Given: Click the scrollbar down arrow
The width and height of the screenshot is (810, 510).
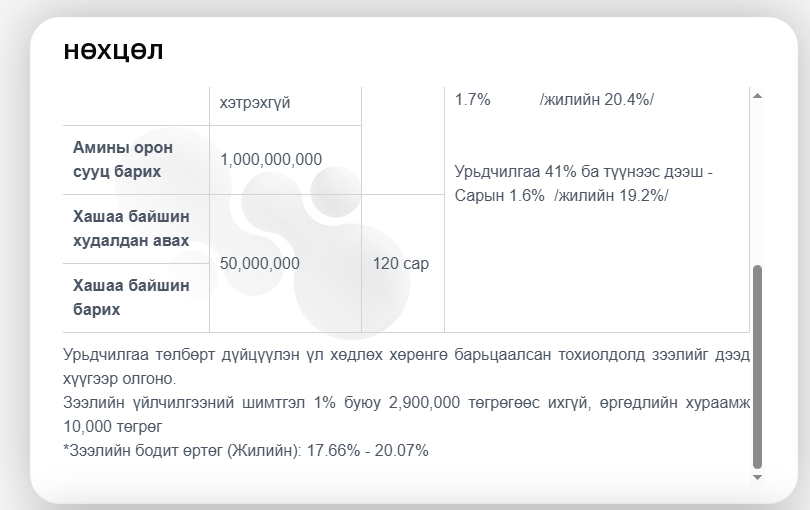Looking at the screenshot, I should (x=757, y=477).
